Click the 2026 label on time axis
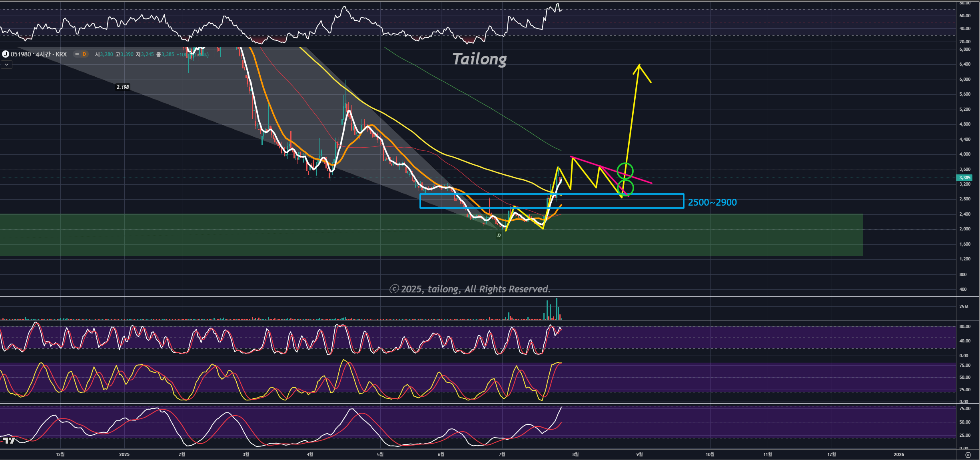Image resolution: width=980 pixels, height=460 pixels. tap(899, 454)
